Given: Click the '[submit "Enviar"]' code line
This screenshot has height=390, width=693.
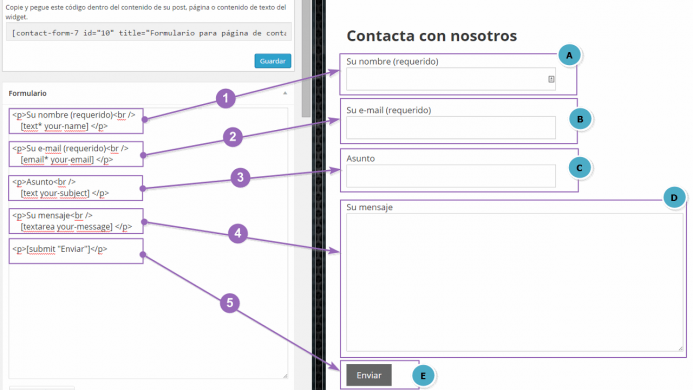Looking at the screenshot, I should click(60, 249).
